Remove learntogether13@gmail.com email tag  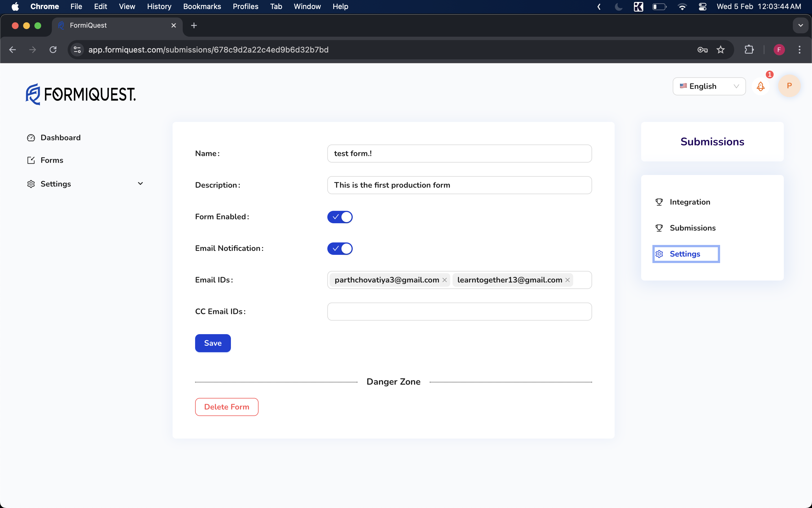point(567,280)
